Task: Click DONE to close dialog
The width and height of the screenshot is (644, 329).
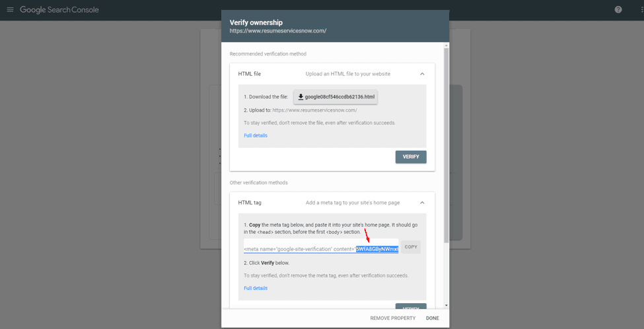Action: click(433, 318)
